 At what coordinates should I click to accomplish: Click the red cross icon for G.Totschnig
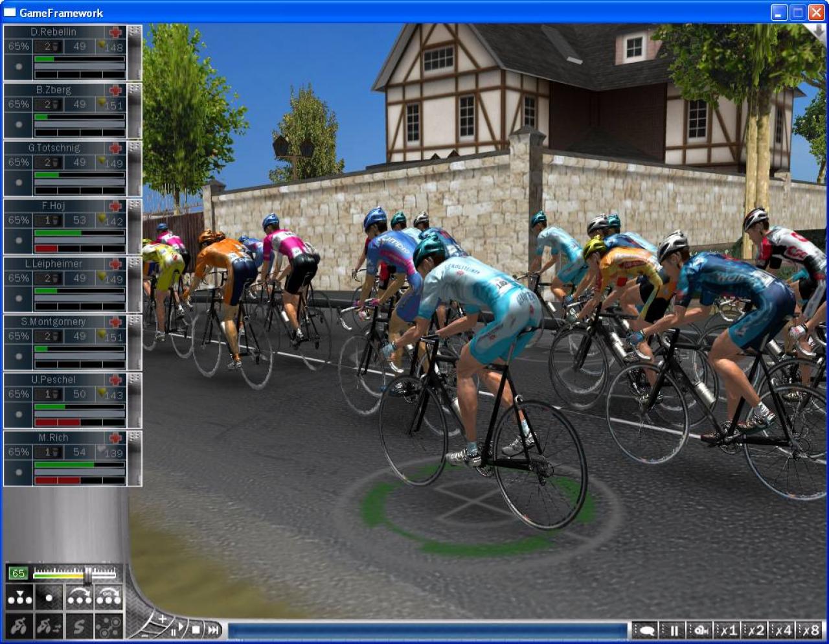pos(116,148)
